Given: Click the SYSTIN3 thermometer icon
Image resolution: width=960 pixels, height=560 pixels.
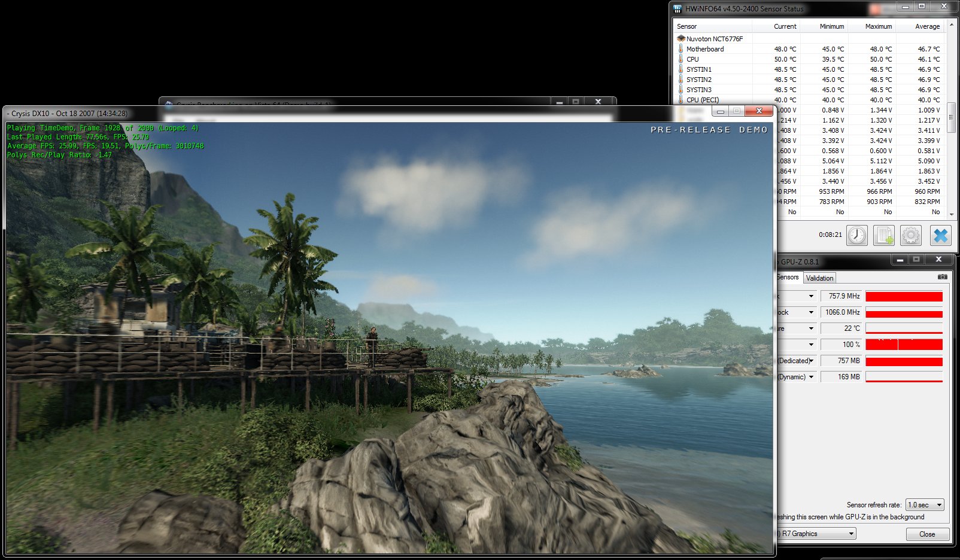Looking at the screenshot, I should point(680,89).
